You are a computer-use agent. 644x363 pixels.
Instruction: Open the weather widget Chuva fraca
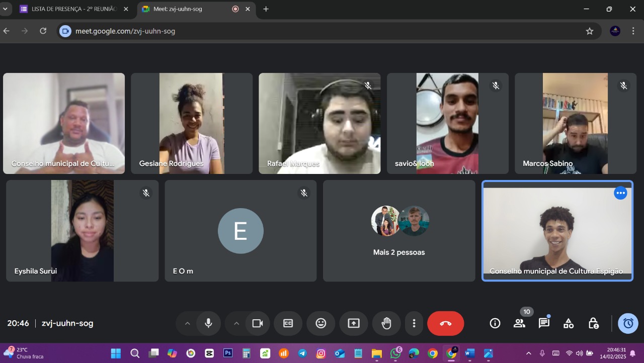point(24,353)
